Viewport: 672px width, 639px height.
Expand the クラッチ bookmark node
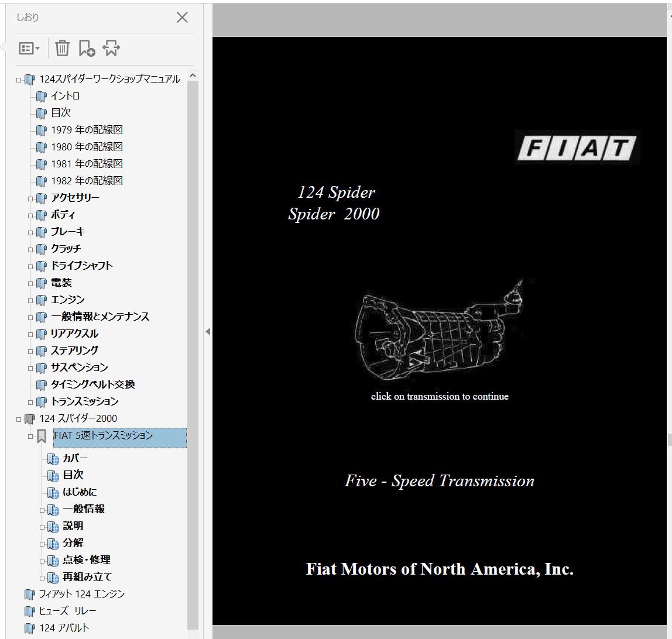pyautogui.click(x=30, y=249)
